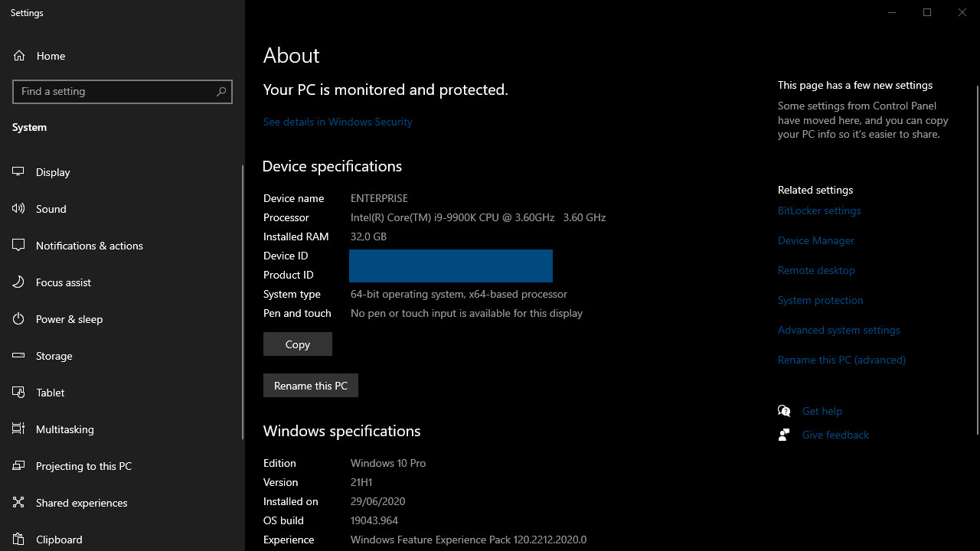The height and width of the screenshot is (551, 980).
Task: Select the Sound speaker icon
Action: pos(18,209)
